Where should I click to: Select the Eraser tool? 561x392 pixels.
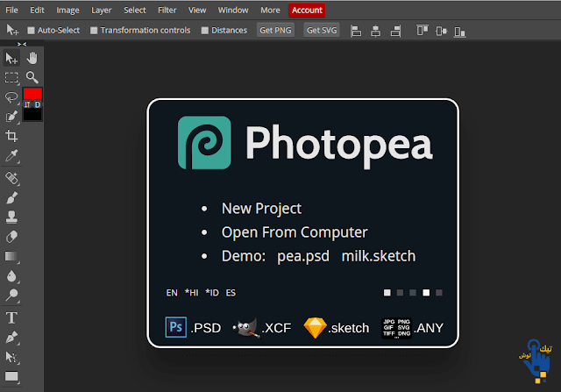point(11,237)
